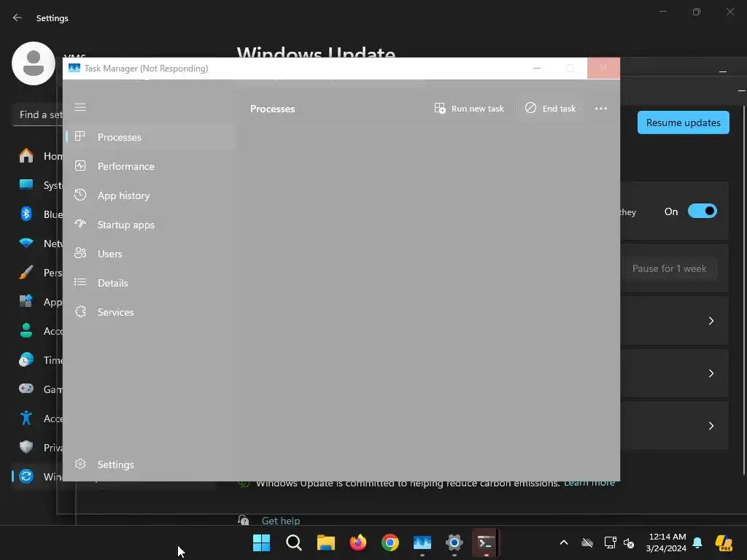Open the three-dots more options menu
747x560 pixels.
point(601,109)
